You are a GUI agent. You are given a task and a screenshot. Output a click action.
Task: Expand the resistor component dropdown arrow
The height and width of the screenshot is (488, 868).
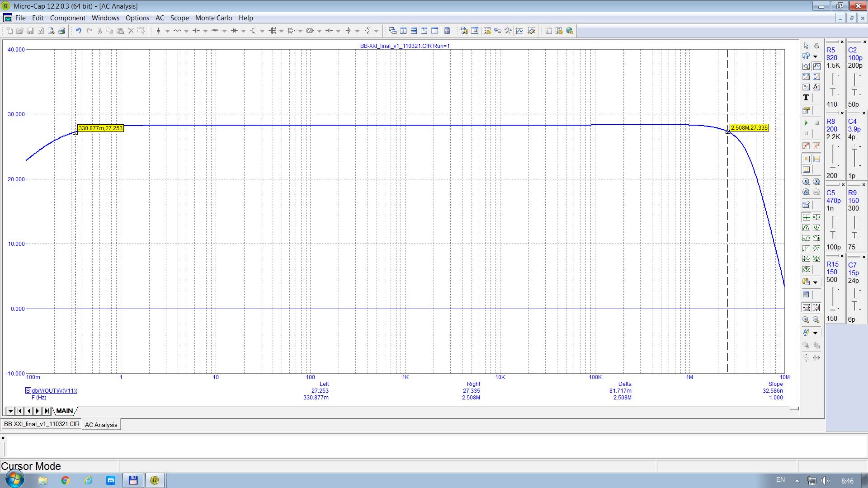point(186,31)
